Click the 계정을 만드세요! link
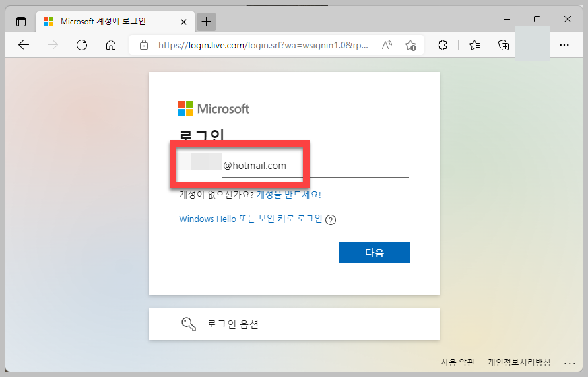 pyautogui.click(x=289, y=195)
